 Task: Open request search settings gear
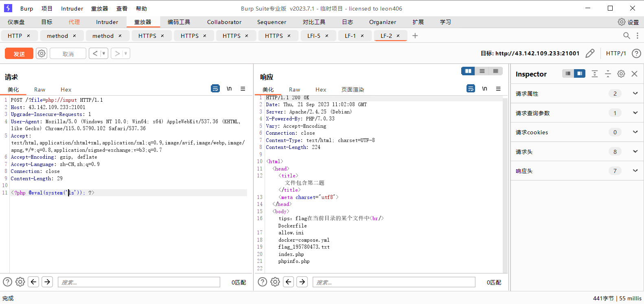pyautogui.click(x=20, y=282)
